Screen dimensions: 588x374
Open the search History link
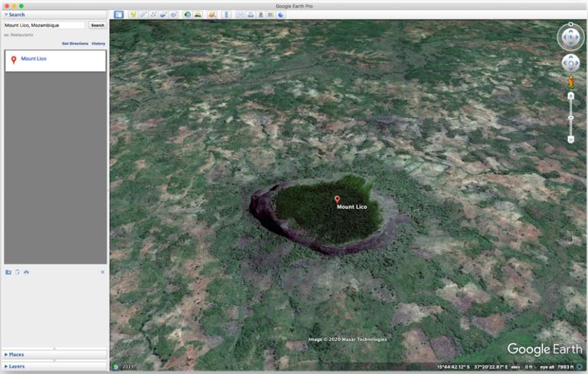tap(98, 44)
